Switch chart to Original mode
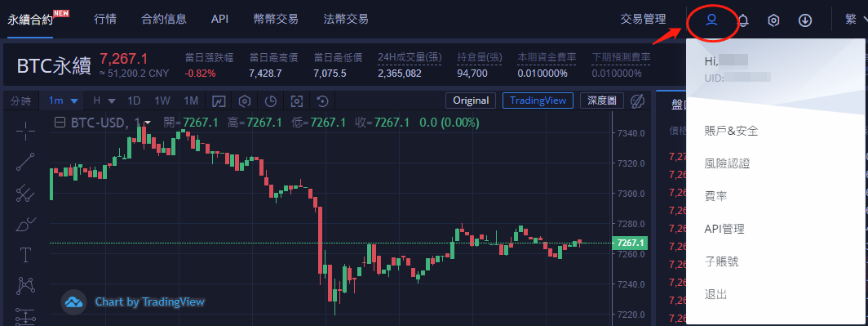Viewport: 868px width, 326px height. [471, 100]
